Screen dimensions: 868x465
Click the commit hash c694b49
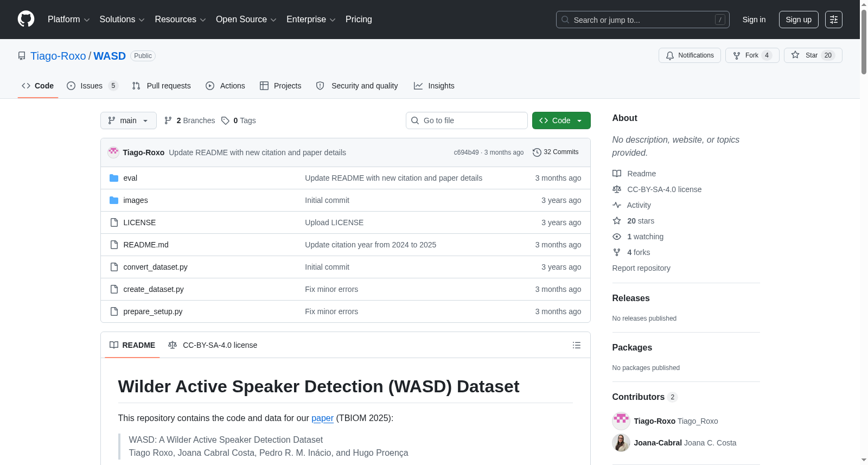click(x=467, y=152)
